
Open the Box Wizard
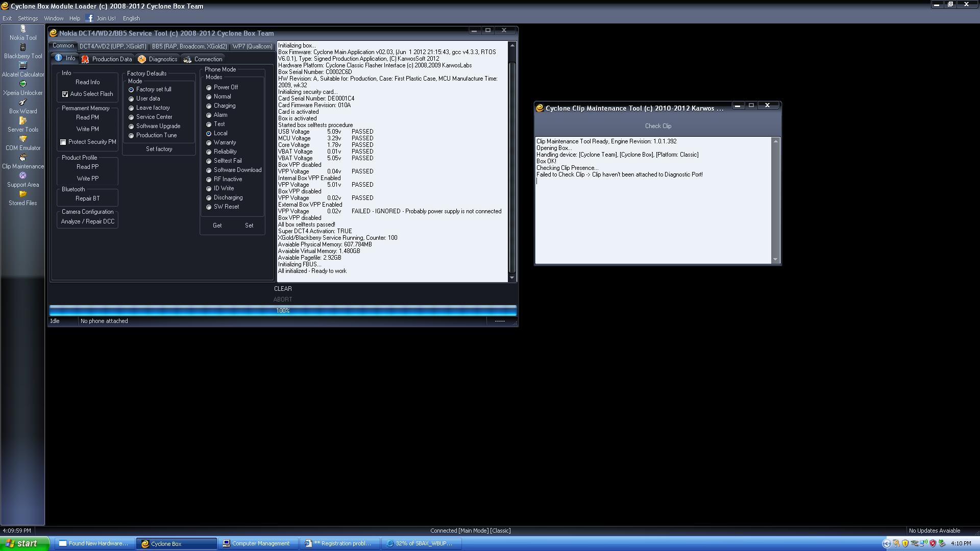pyautogui.click(x=23, y=107)
